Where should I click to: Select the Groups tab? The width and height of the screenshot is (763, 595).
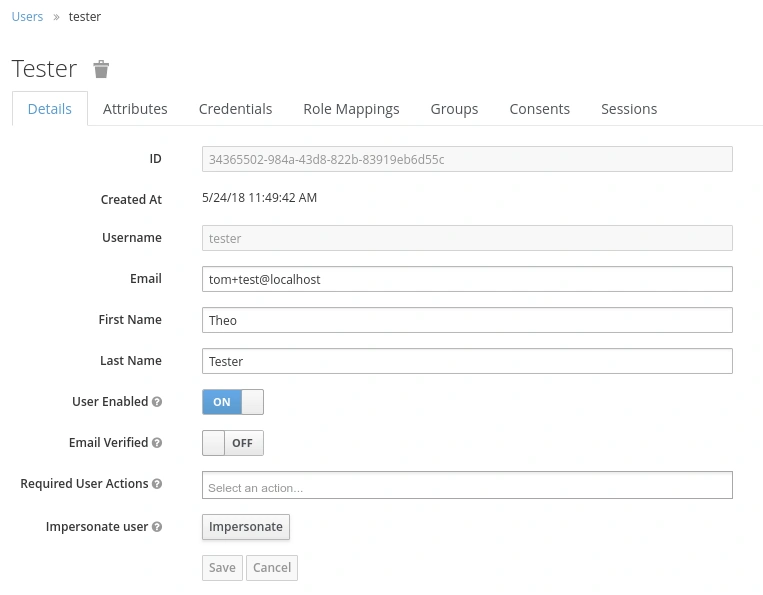click(x=454, y=109)
